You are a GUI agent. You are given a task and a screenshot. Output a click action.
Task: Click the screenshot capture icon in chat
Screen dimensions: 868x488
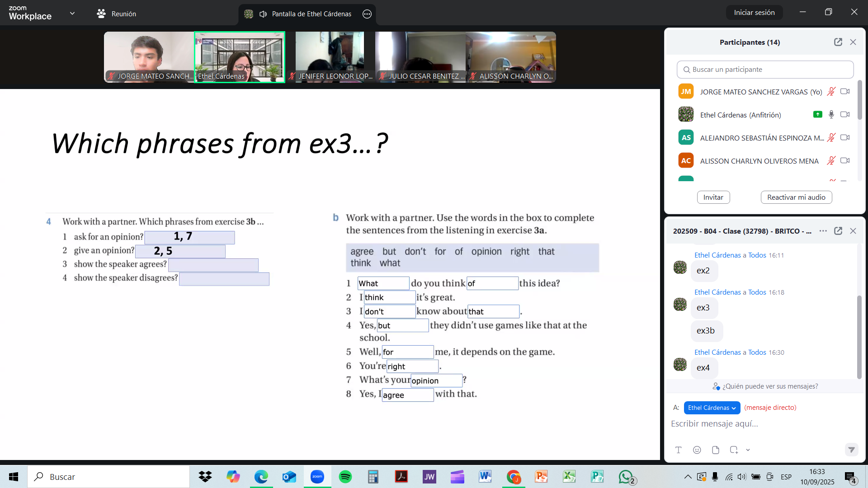click(x=733, y=450)
